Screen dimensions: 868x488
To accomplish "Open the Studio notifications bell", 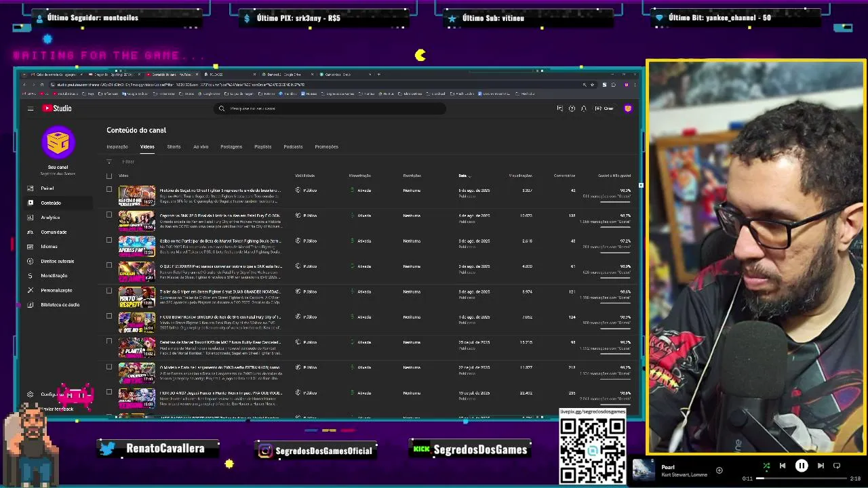I will pos(583,108).
